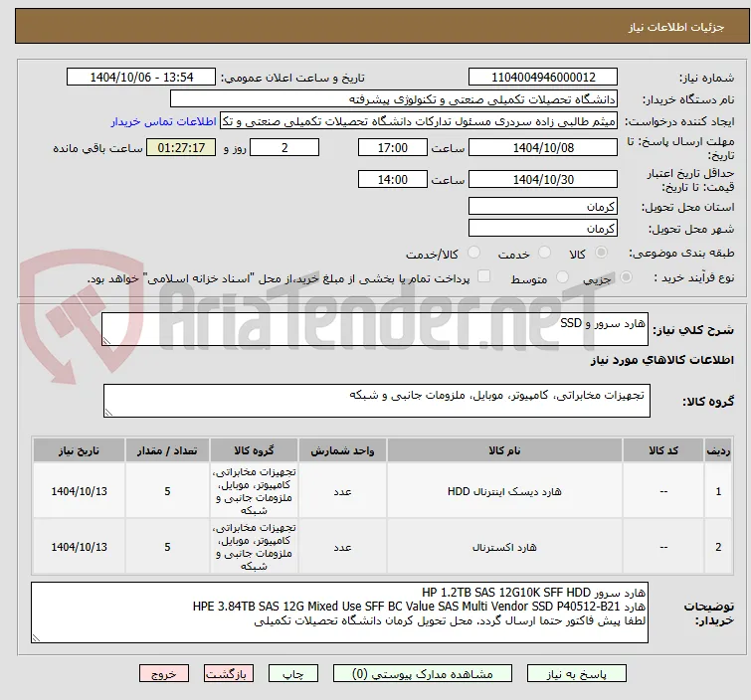
Task: Click item name 'هارد اکسترنال'
Action: (504, 547)
